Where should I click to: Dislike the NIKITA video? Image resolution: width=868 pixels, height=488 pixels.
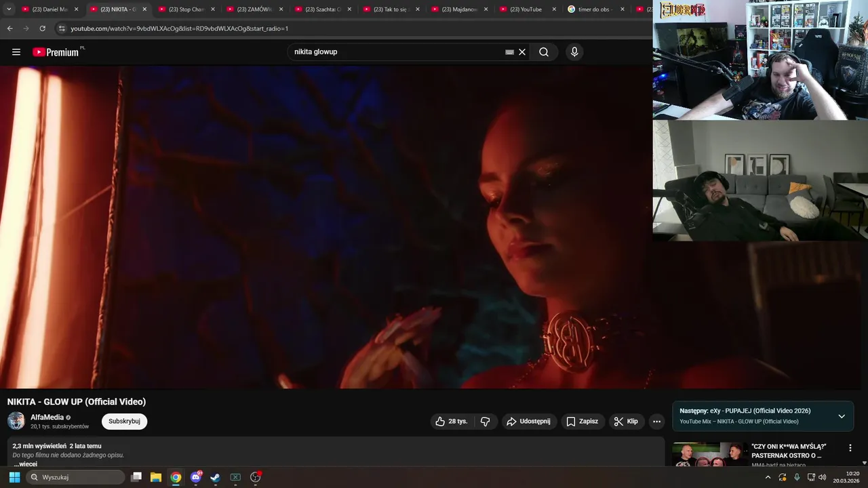pos(486,422)
